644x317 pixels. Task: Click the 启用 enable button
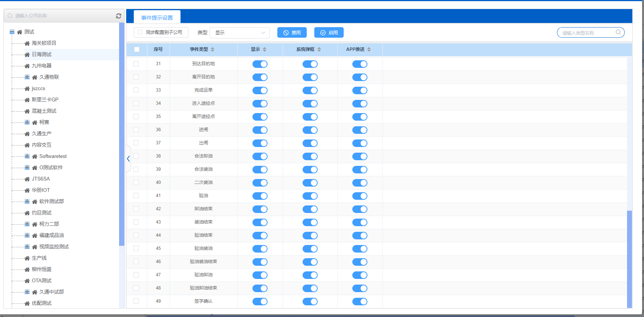[329, 32]
